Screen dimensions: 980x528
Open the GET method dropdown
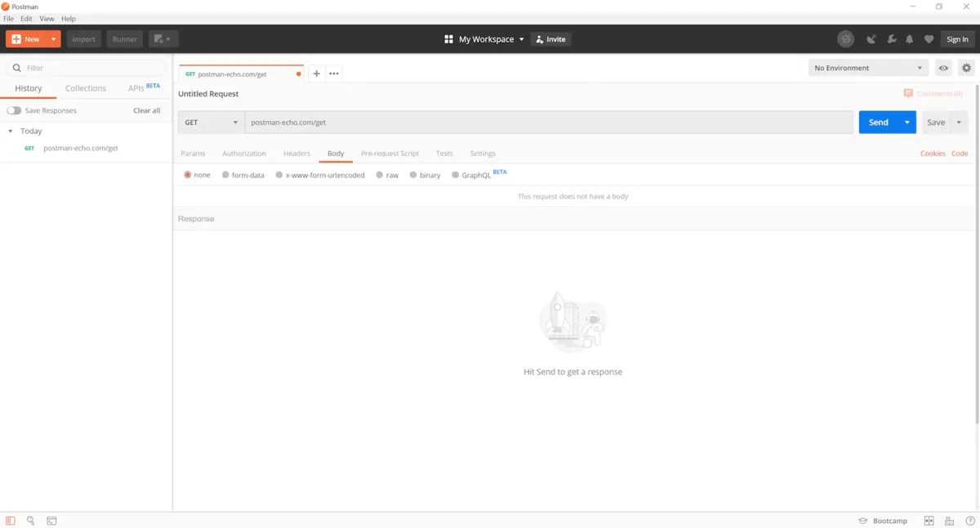point(212,123)
